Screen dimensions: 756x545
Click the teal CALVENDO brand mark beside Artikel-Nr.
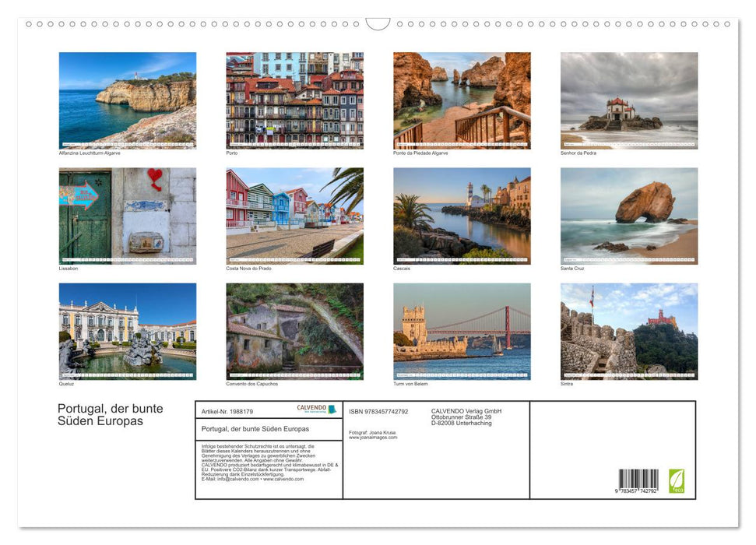click(333, 410)
